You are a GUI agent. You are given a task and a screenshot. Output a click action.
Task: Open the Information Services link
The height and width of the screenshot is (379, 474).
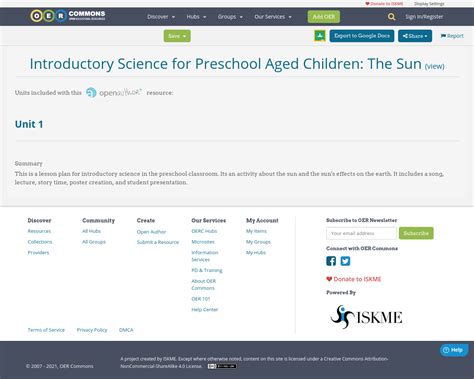[205, 256]
